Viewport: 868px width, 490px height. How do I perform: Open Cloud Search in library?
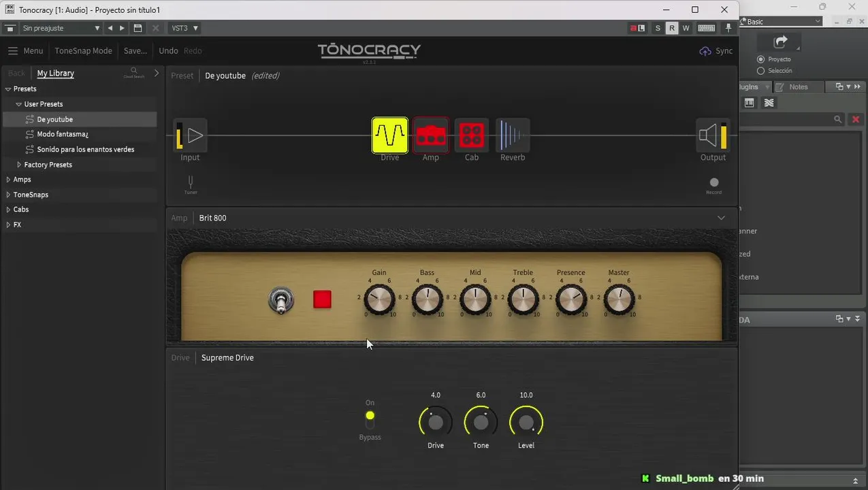click(x=134, y=72)
